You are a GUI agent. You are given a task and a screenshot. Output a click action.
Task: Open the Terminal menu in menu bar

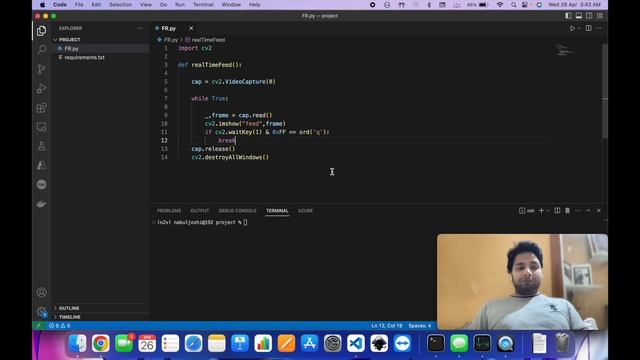coord(203,4)
